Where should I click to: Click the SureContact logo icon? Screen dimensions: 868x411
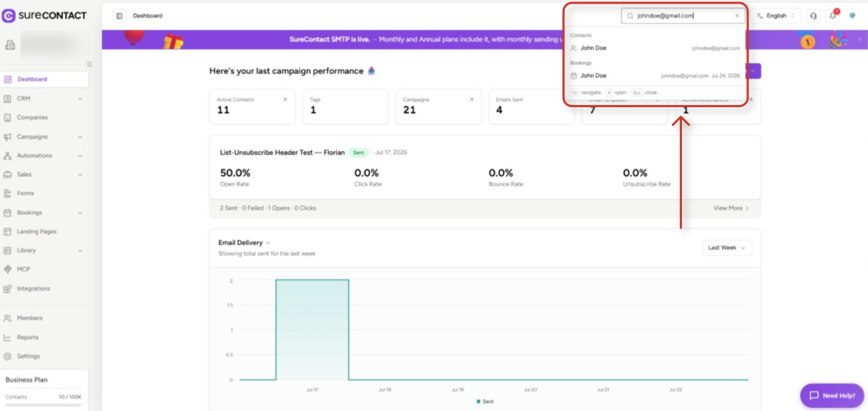[x=9, y=15]
